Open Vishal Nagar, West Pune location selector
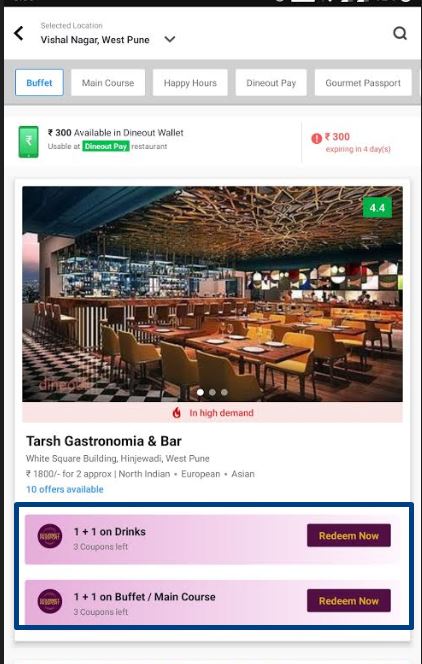The height and width of the screenshot is (664, 422). (95, 40)
